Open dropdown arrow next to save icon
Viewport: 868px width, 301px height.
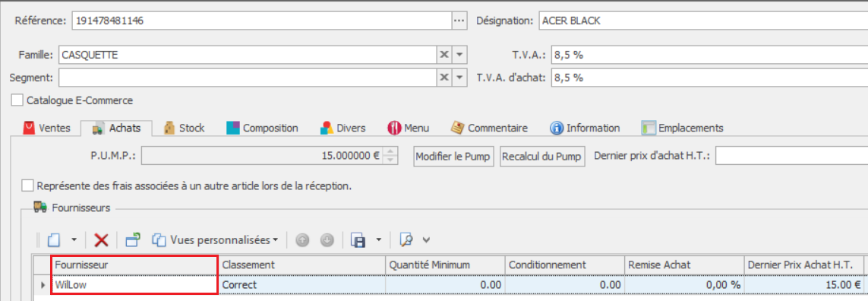tap(379, 240)
